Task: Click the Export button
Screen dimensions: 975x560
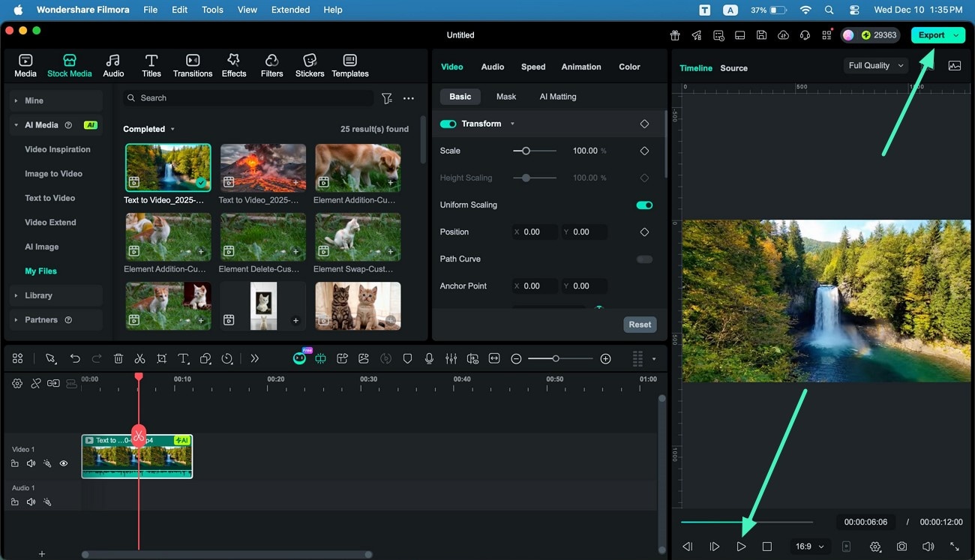Action: pos(931,35)
